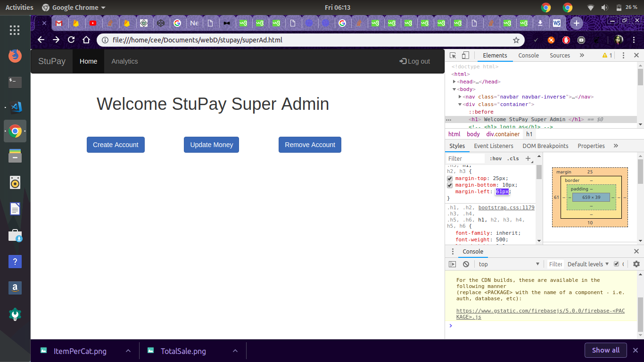Click the gstatic firebase URL link

point(540,314)
